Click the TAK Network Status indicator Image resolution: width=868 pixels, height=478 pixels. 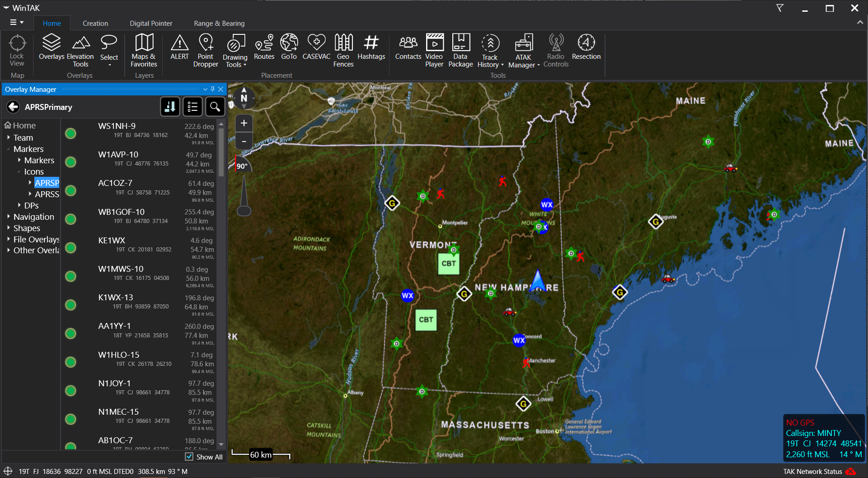[x=819, y=471]
